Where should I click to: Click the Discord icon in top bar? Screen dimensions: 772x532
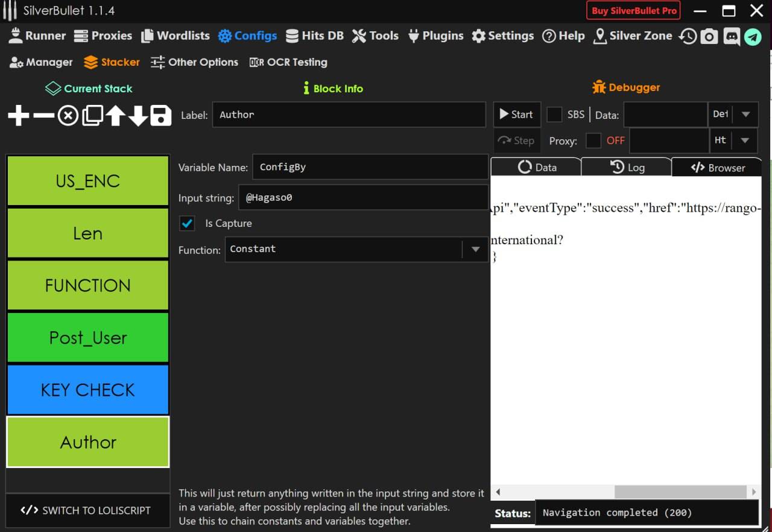[731, 37]
